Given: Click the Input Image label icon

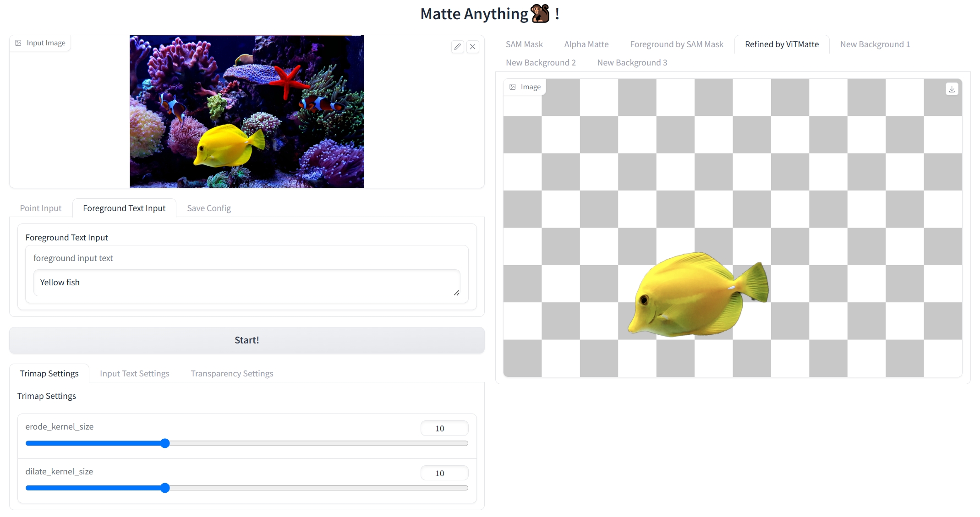Looking at the screenshot, I should [x=18, y=43].
